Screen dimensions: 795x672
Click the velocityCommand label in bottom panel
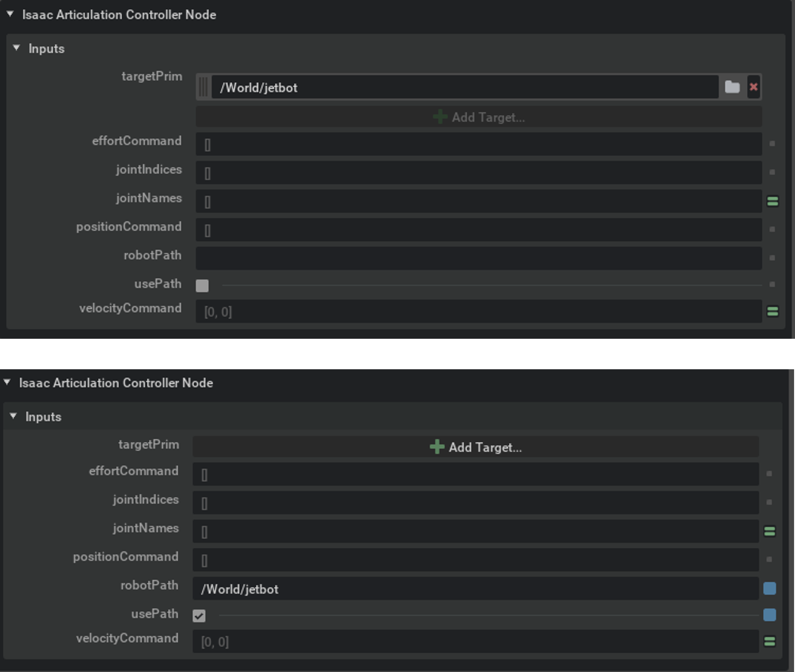click(127, 638)
